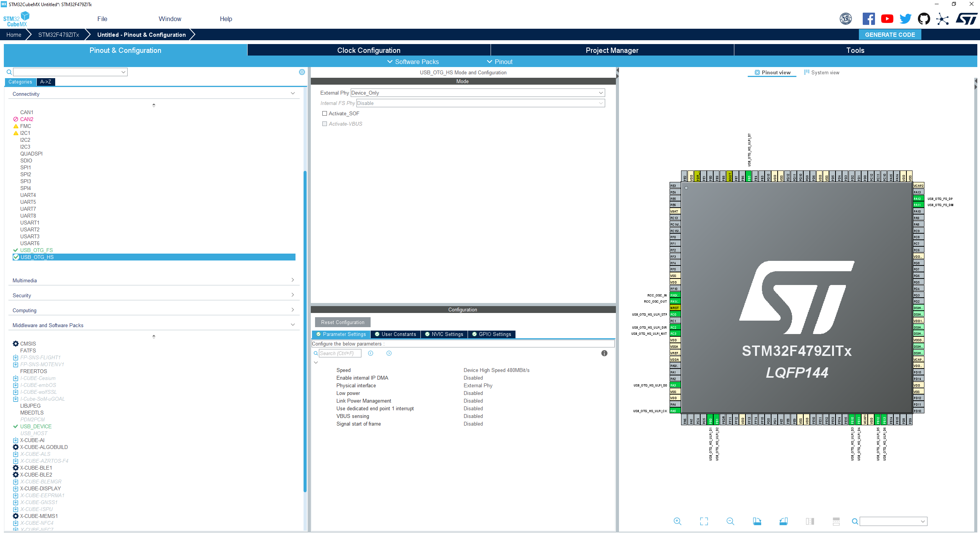Expand the Multimedia category
The width and height of the screenshot is (980, 534).
point(292,279)
